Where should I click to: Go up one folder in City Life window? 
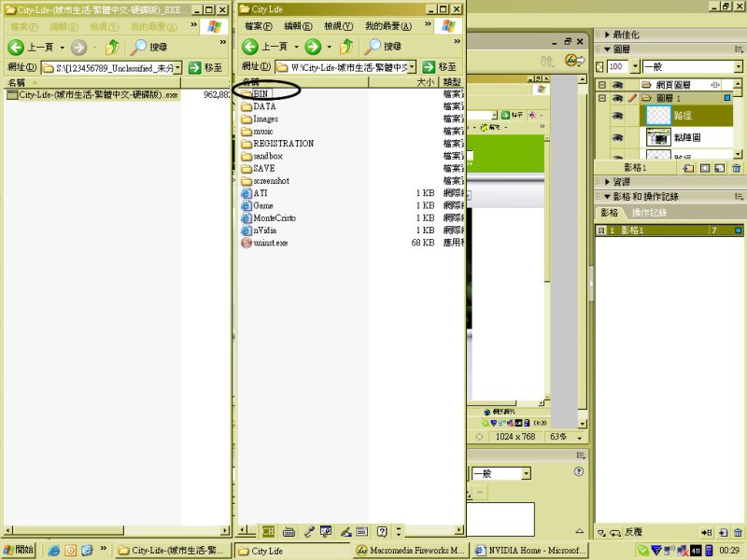[x=346, y=47]
